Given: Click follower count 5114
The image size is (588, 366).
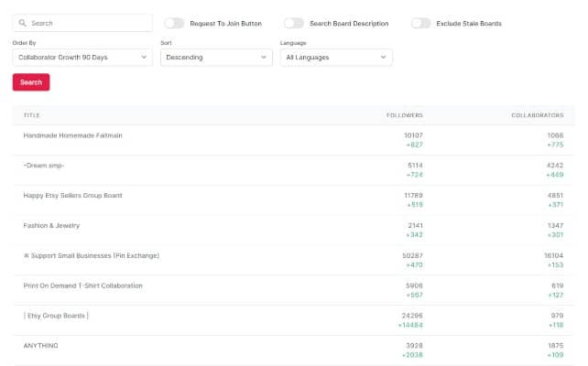Looking at the screenshot, I should 415,166.
